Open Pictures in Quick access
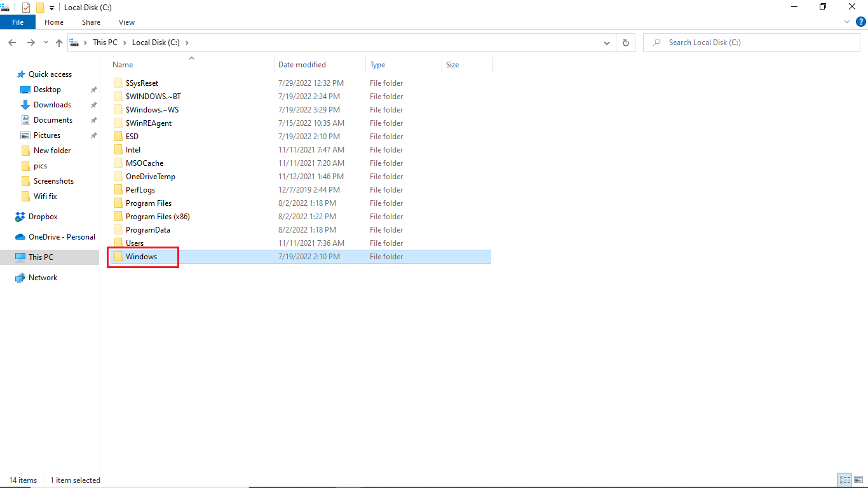This screenshot has width=868, height=488. [x=47, y=135]
